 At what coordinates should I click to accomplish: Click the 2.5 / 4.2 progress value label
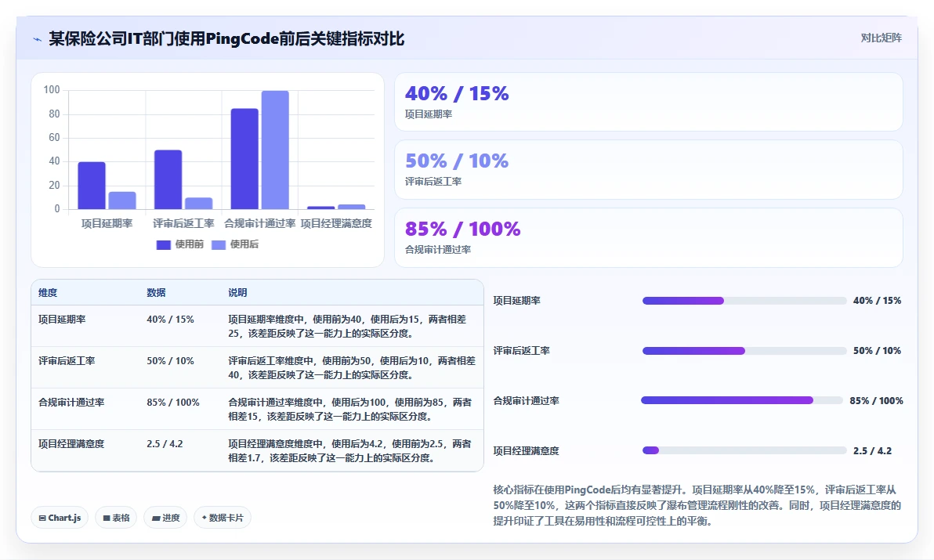[x=872, y=451]
